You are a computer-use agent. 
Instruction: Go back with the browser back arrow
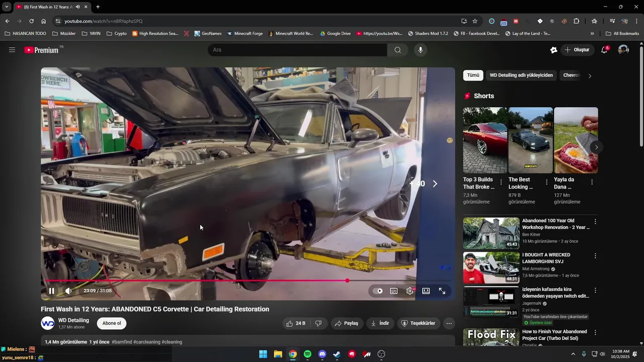tap(7, 21)
